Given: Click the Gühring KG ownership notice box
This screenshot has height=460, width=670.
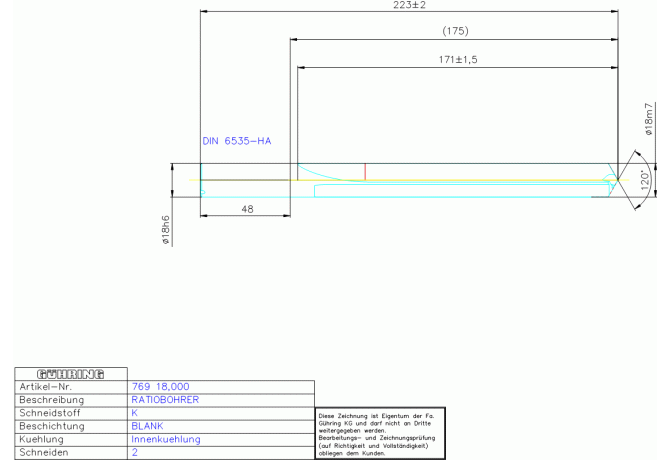Looking at the screenshot, I should pyautogui.click(x=379, y=430).
